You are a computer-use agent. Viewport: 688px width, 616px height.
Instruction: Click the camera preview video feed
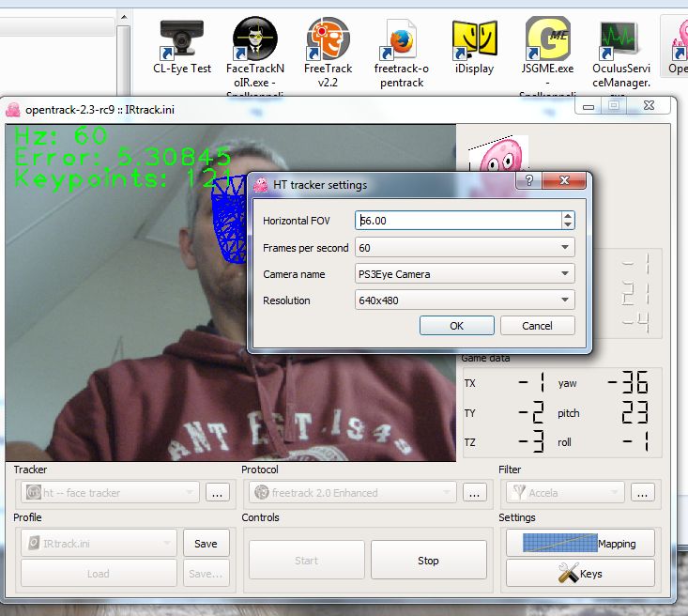(230, 292)
